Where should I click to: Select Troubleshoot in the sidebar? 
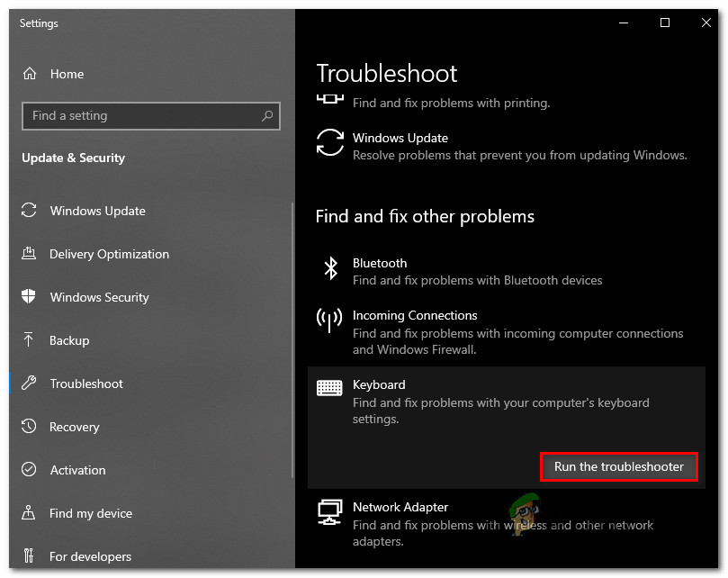(x=86, y=384)
